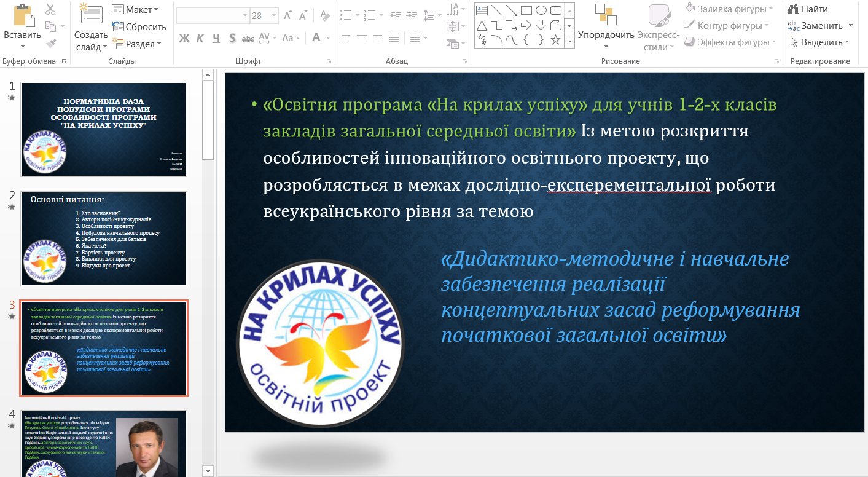Image resolution: width=868 pixels, height=477 pixels.
Task: Select slide 2 thumbnail Основні питання
Action: click(104, 238)
